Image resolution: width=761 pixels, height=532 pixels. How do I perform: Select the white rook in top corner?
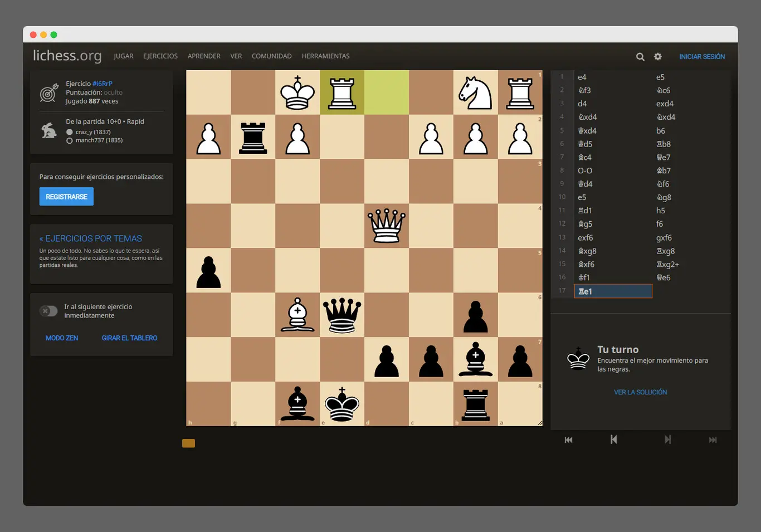pos(520,92)
